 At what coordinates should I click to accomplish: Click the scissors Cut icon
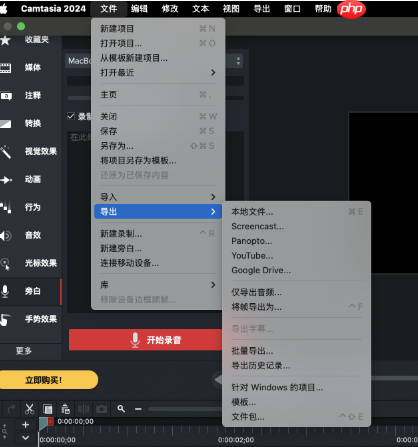29,409
